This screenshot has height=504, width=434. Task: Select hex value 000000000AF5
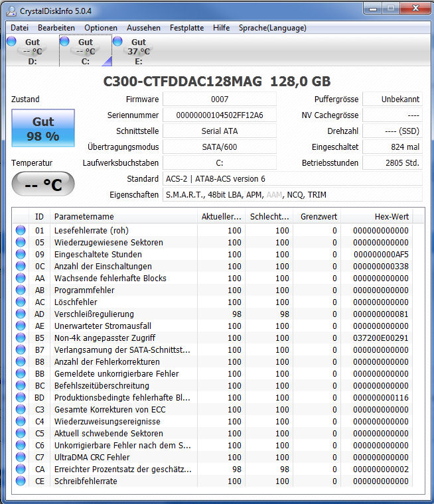(381, 254)
